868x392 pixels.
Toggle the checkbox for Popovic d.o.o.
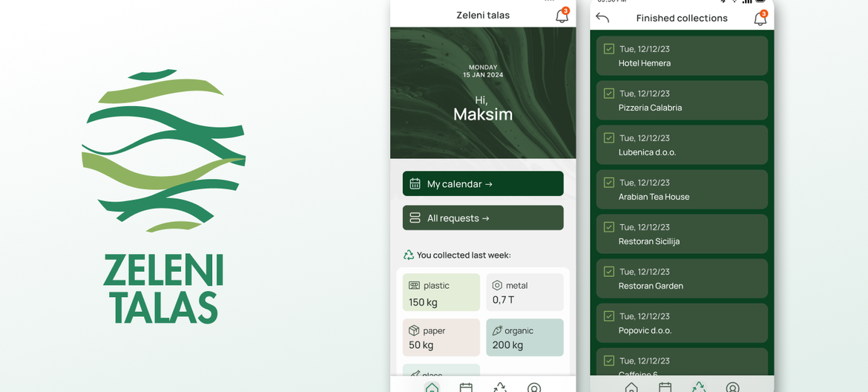609,316
